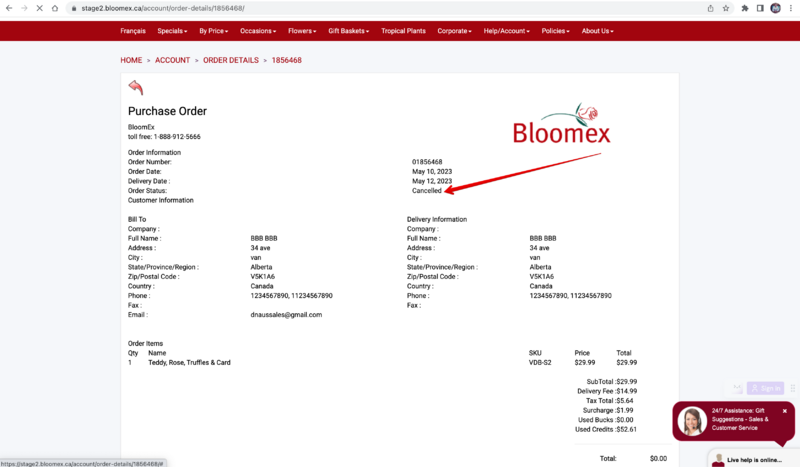Open the Chrome three-dot menu
This screenshot has height=467, width=800.
pos(791,8)
